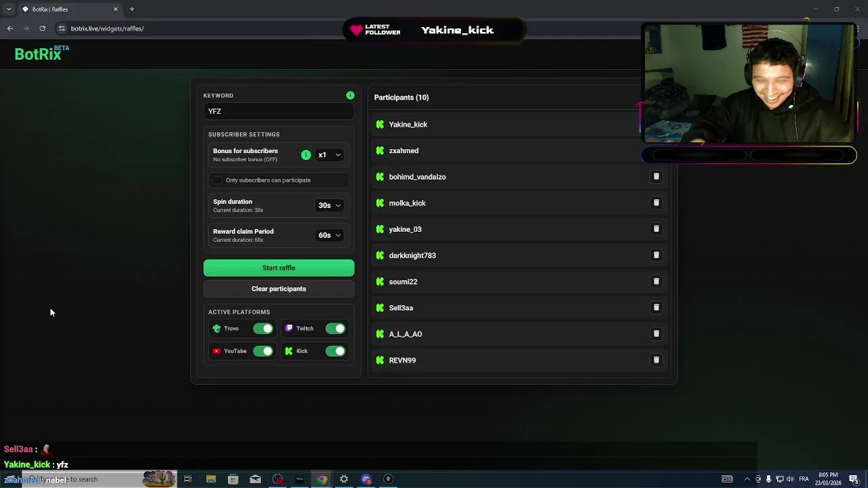Reload the BotRix raffles page
The width and height of the screenshot is (868, 488).
(42, 28)
